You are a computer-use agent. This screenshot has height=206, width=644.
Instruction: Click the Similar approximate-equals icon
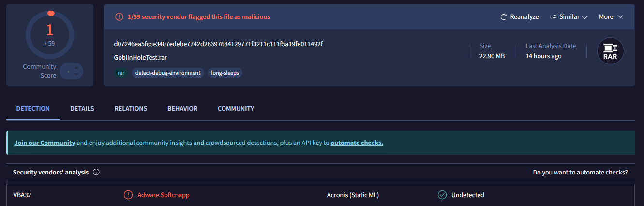[x=554, y=17]
